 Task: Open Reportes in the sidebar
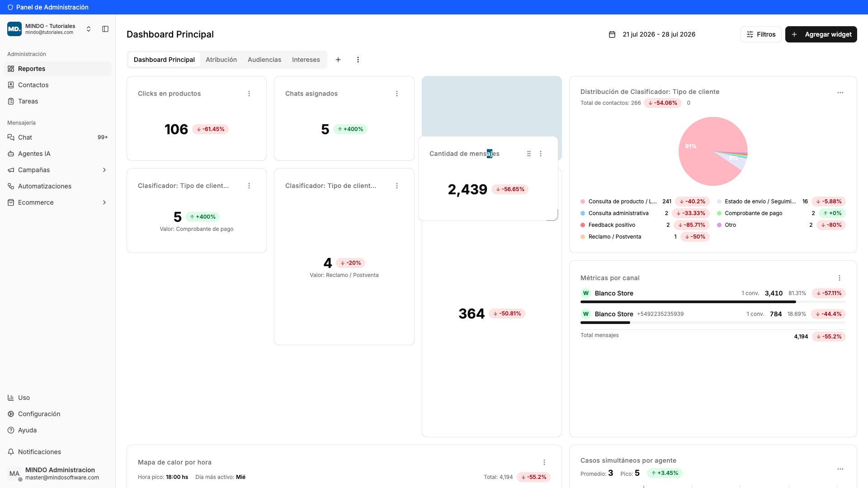click(57, 69)
